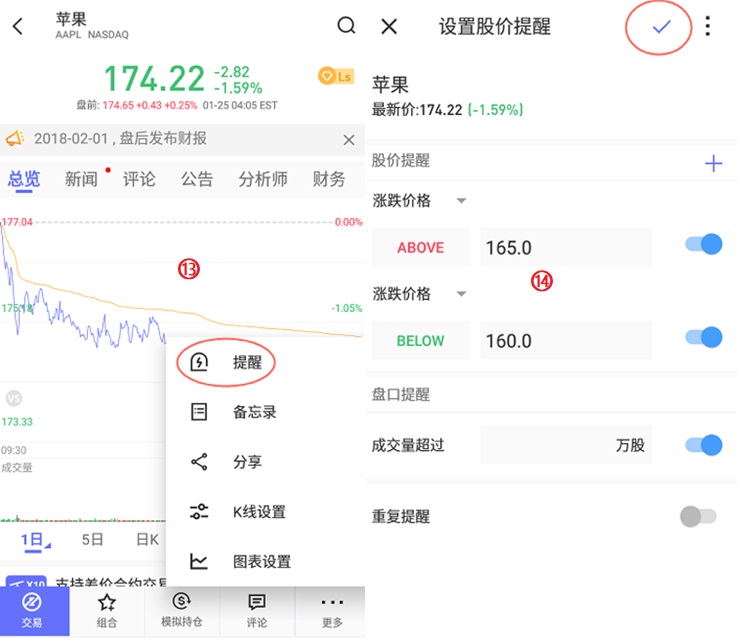
Task: Click the memo list icon beside 备忘录
Action: tap(199, 412)
